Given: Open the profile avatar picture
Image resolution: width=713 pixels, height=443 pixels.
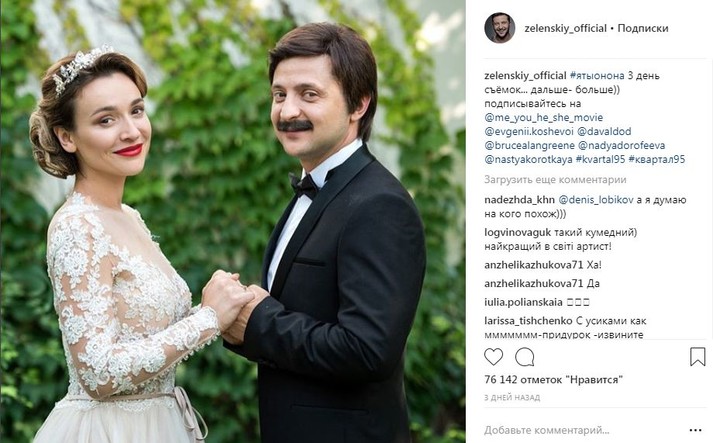Looking at the screenshot, I should (499, 28).
